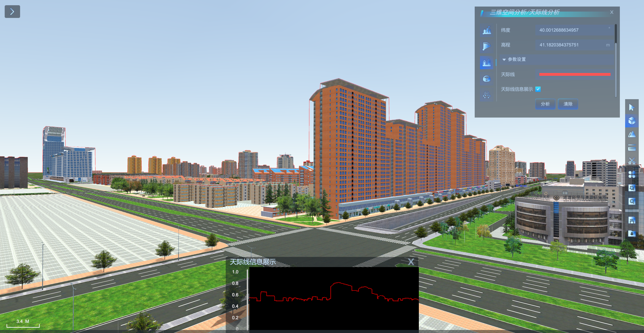Viewport: 644px width, 333px height.
Task: Open the mountain terrain tool
Action: [632, 134]
